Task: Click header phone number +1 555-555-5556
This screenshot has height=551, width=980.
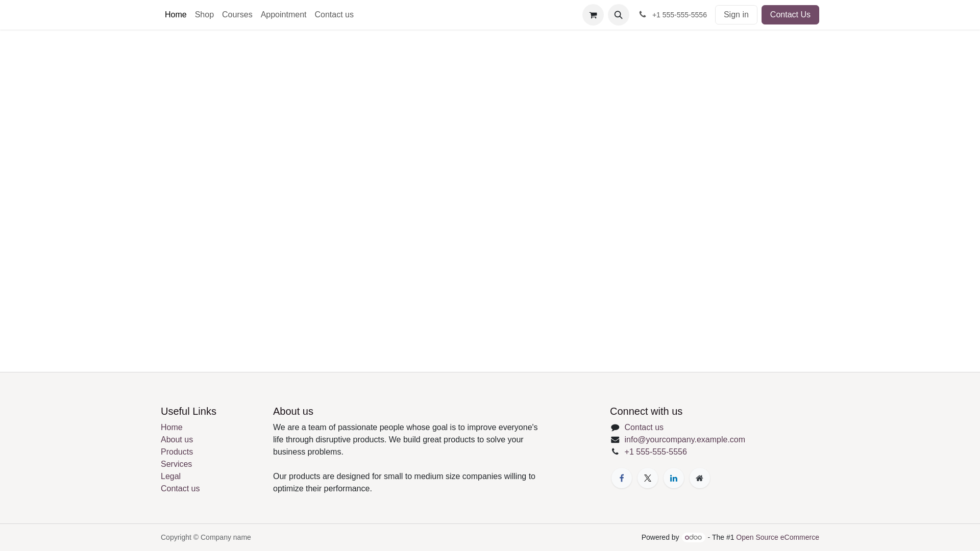Action: pos(679,15)
